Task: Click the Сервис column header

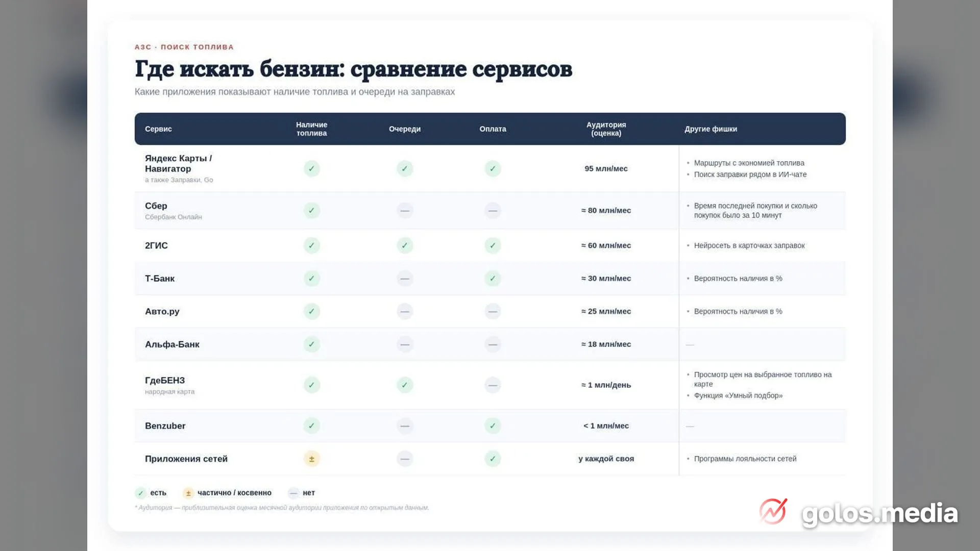Action: 158,129
